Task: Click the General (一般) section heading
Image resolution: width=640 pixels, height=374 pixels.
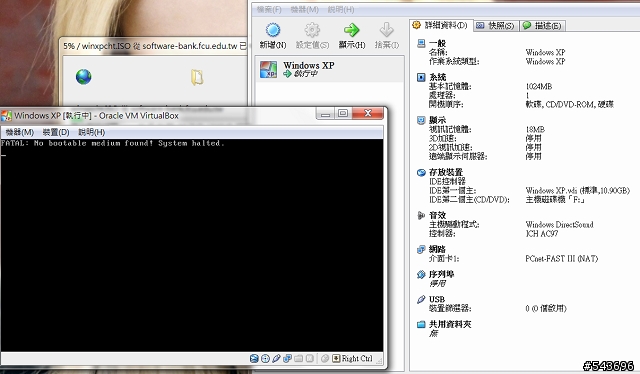Action: [x=437, y=43]
